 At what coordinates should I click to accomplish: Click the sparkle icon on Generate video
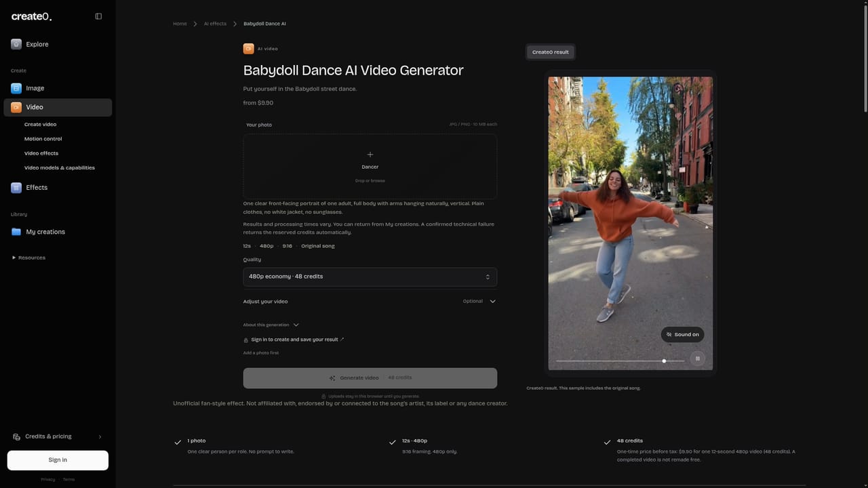(332, 378)
